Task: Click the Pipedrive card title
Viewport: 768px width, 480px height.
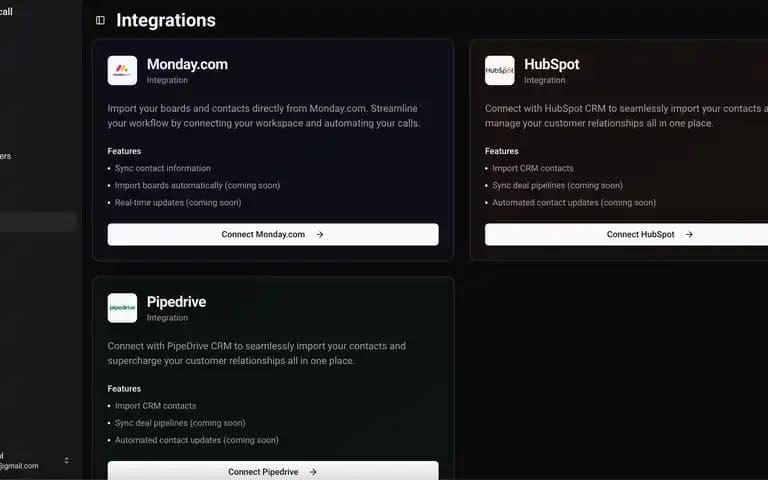Action: click(x=176, y=302)
